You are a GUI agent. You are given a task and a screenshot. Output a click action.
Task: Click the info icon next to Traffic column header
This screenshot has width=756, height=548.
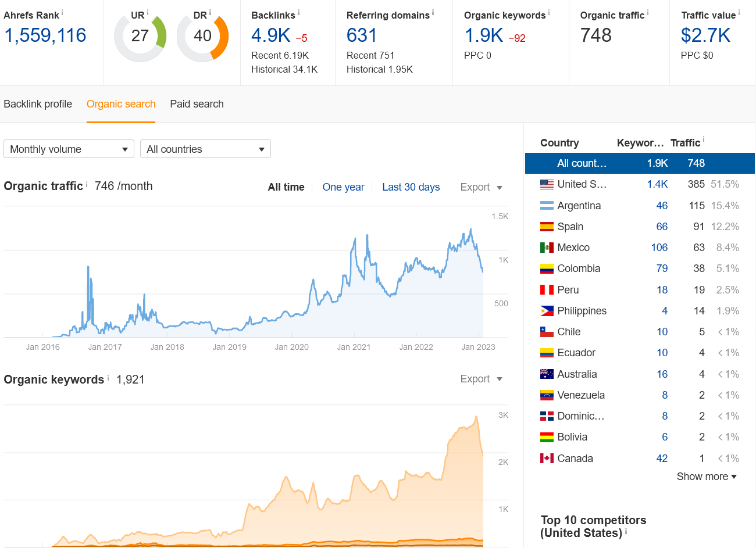click(704, 139)
